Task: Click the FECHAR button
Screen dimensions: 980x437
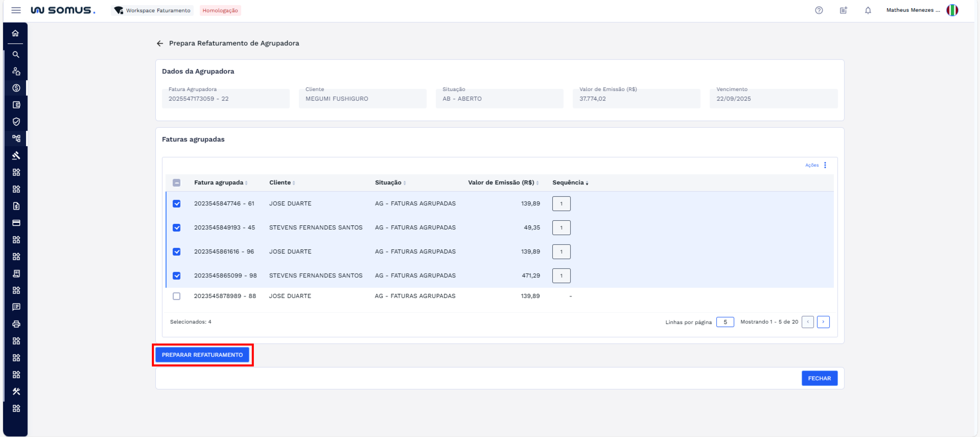Action: coord(819,378)
